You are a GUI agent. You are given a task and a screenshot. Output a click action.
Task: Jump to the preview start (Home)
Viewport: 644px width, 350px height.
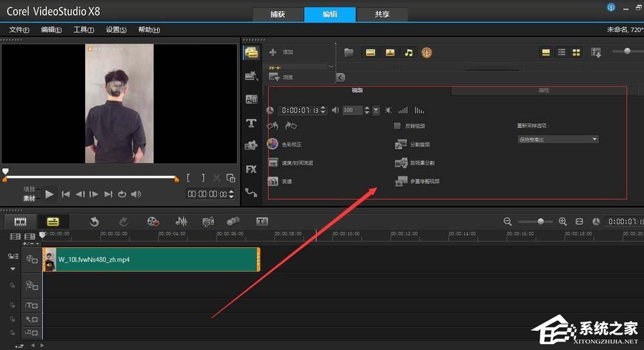tap(65, 194)
